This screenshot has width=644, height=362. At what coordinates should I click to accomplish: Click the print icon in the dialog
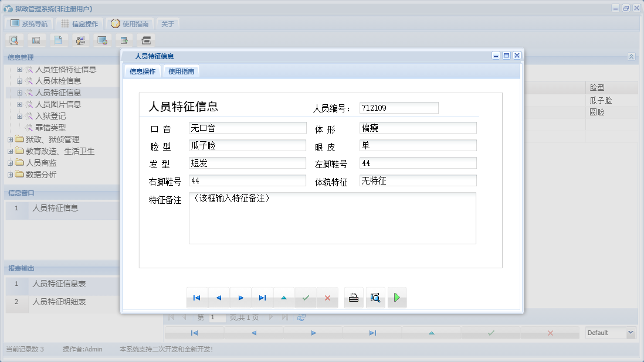tap(353, 297)
